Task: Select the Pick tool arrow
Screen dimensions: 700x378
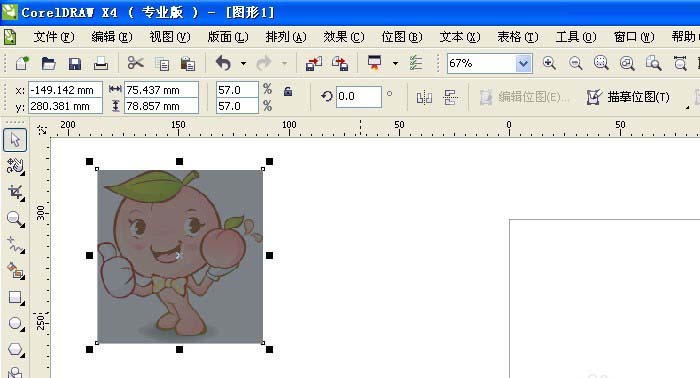Action: tap(15, 140)
